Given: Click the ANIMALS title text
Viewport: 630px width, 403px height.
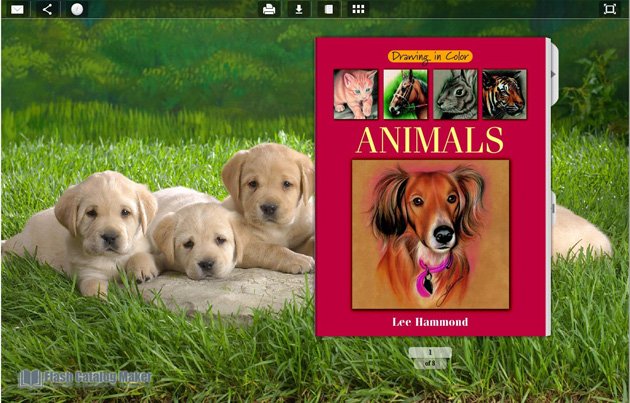Looking at the screenshot, I should point(429,139).
